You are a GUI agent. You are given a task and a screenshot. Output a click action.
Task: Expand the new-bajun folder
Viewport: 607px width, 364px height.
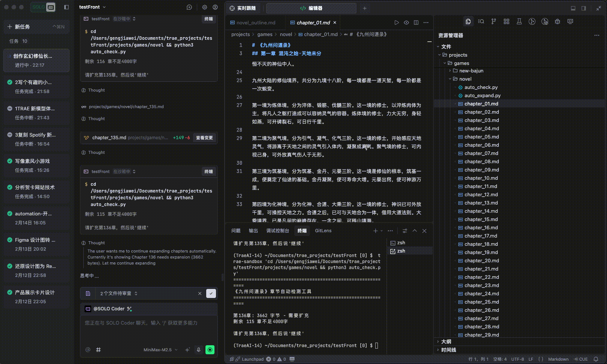[x=471, y=71]
